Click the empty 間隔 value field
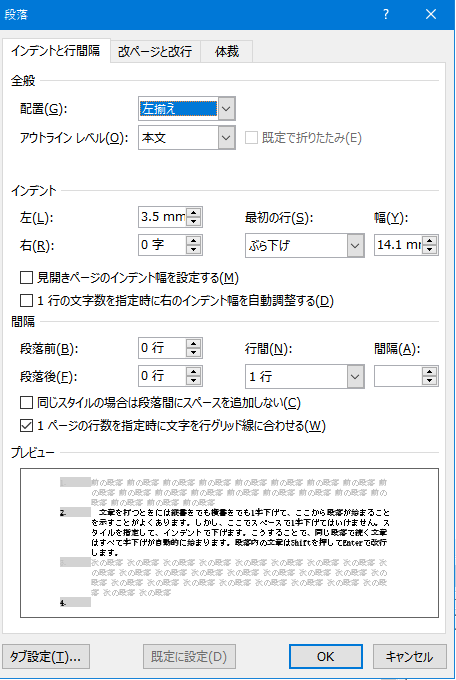The height and width of the screenshot is (680, 456). pos(398,376)
